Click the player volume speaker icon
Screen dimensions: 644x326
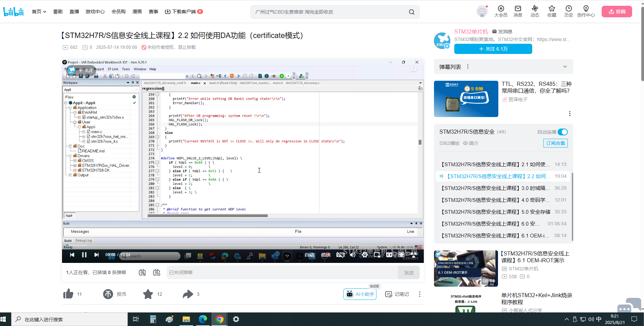(352, 255)
